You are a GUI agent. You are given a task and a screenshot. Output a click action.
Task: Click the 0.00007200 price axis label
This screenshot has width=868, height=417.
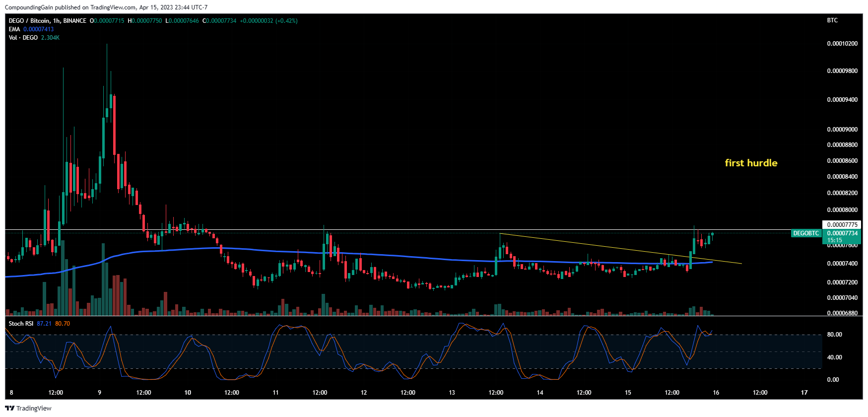point(842,282)
